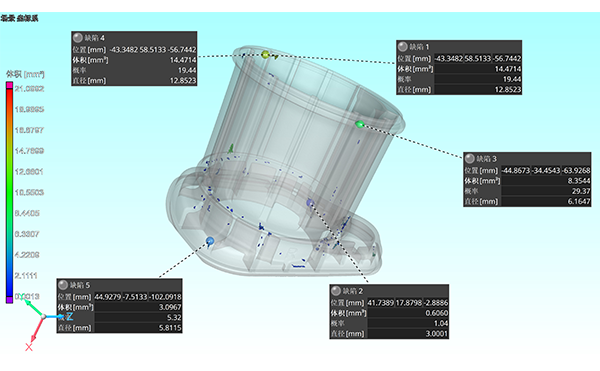This screenshot has width=600, height=371.
Task: Click the 位置[mm] label in 缺陷 5
Action: tap(75, 297)
